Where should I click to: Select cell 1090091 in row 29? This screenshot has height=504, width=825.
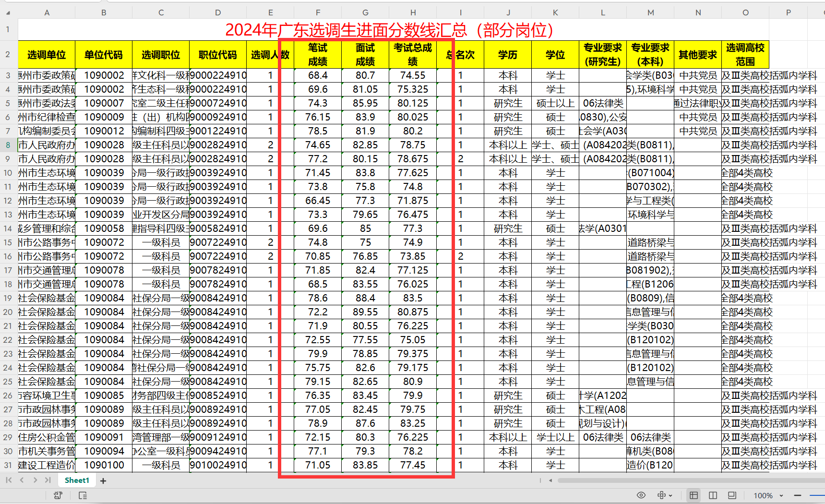[x=104, y=437]
